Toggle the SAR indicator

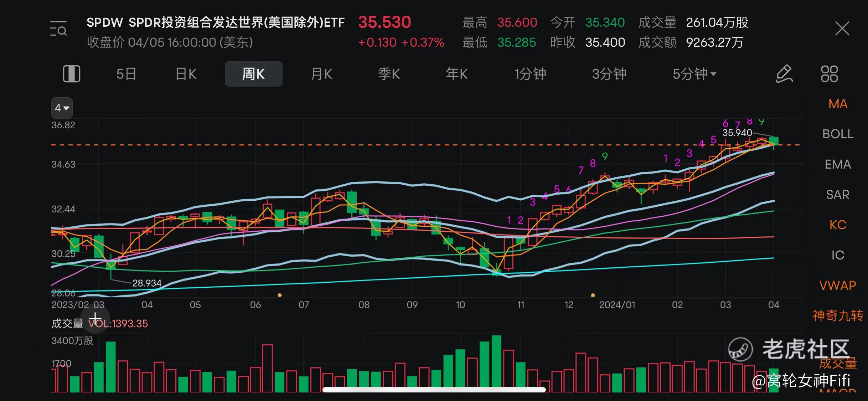pos(838,195)
